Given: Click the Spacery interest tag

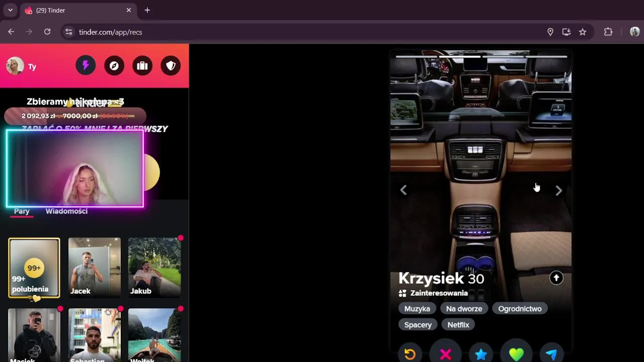Looking at the screenshot, I should (x=418, y=325).
